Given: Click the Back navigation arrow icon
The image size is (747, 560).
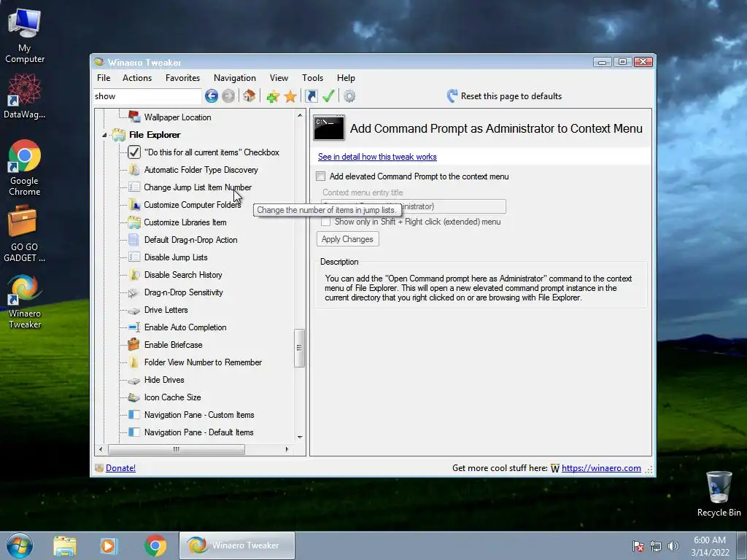Looking at the screenshot, I should point(212,96).
